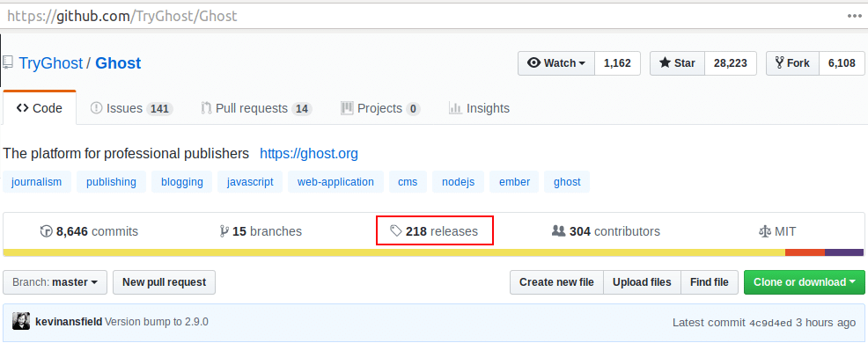
Task: Click the orange-red language bar segment
Action: point(805,252)
